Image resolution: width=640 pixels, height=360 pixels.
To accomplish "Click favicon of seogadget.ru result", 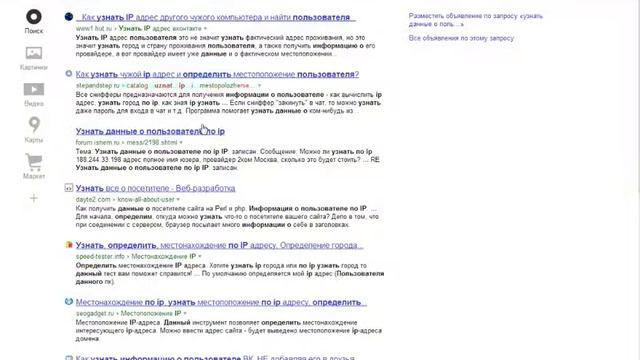I will tap(69, 302).
